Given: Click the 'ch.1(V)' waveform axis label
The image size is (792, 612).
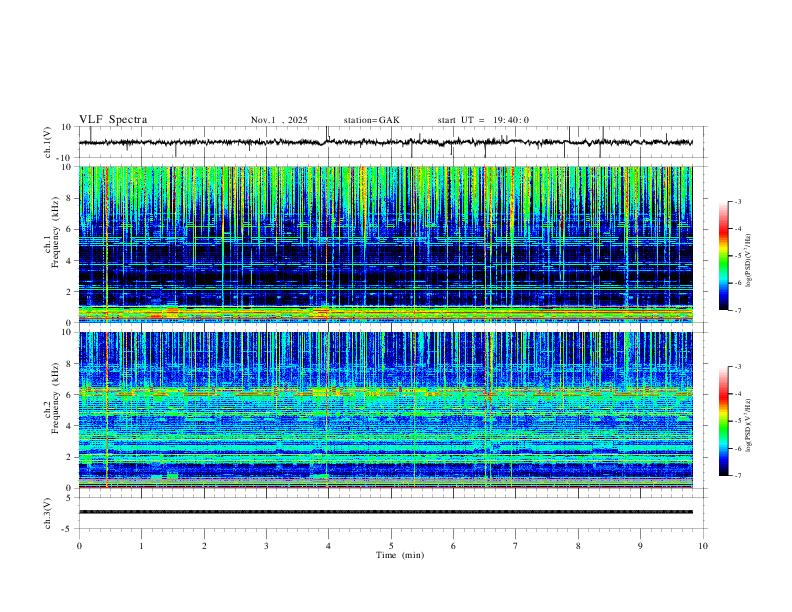Looking at the screenshot, I should coord(48,142).
